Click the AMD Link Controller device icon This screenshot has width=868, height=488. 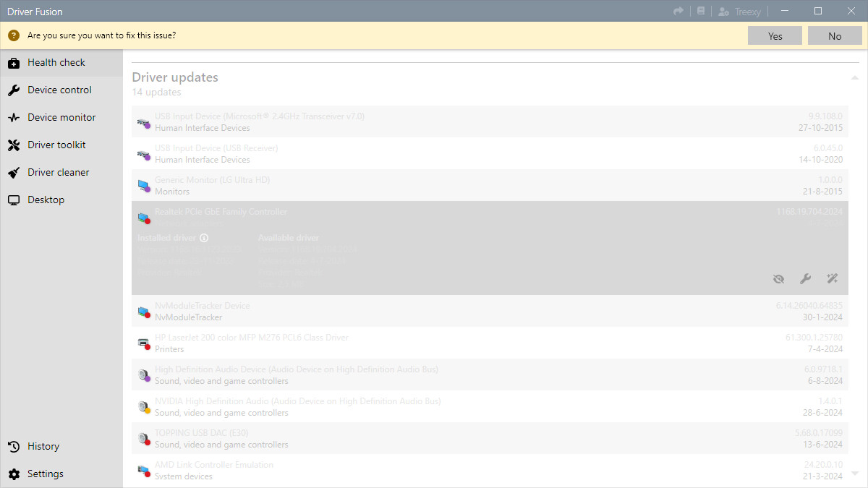coord(143,471)
